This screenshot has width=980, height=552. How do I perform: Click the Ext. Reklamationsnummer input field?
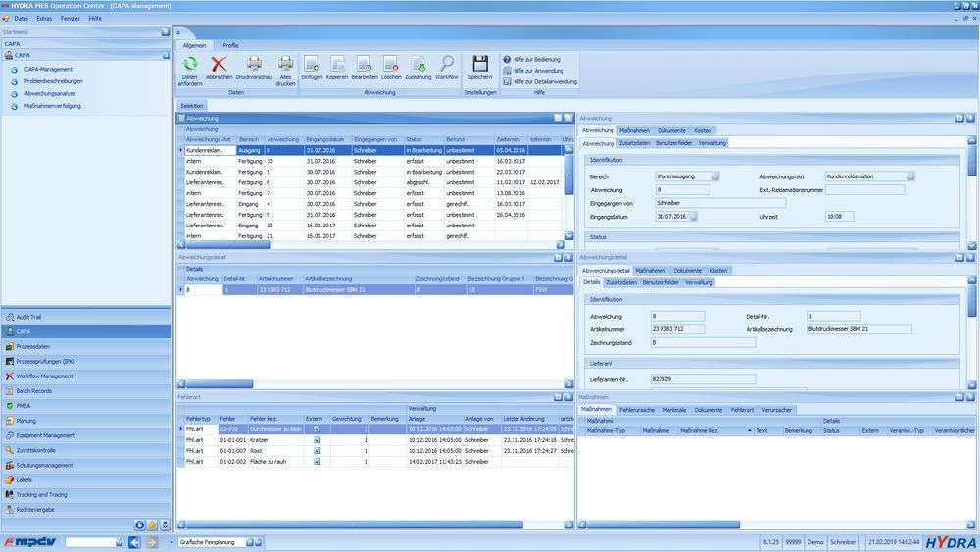864,190
